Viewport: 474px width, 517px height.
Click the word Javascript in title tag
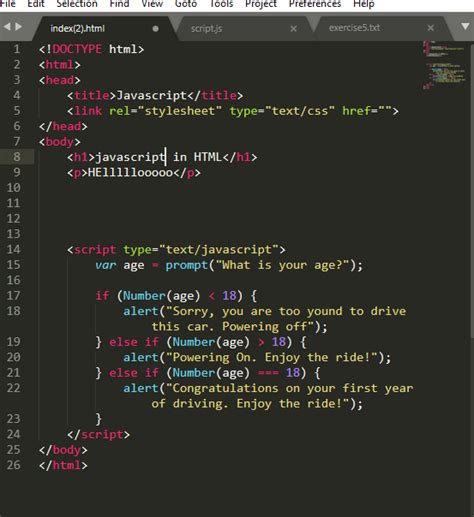(151, 96)
